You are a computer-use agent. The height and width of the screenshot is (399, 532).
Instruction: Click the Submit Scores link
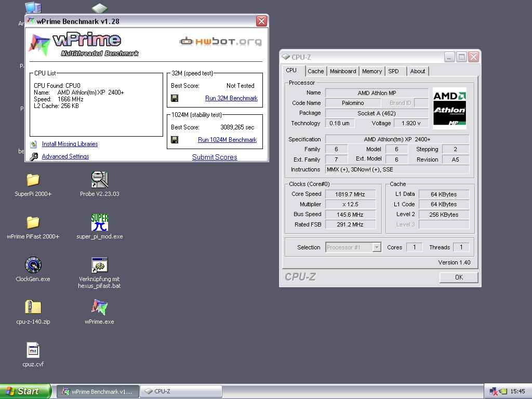coord(215,157)
